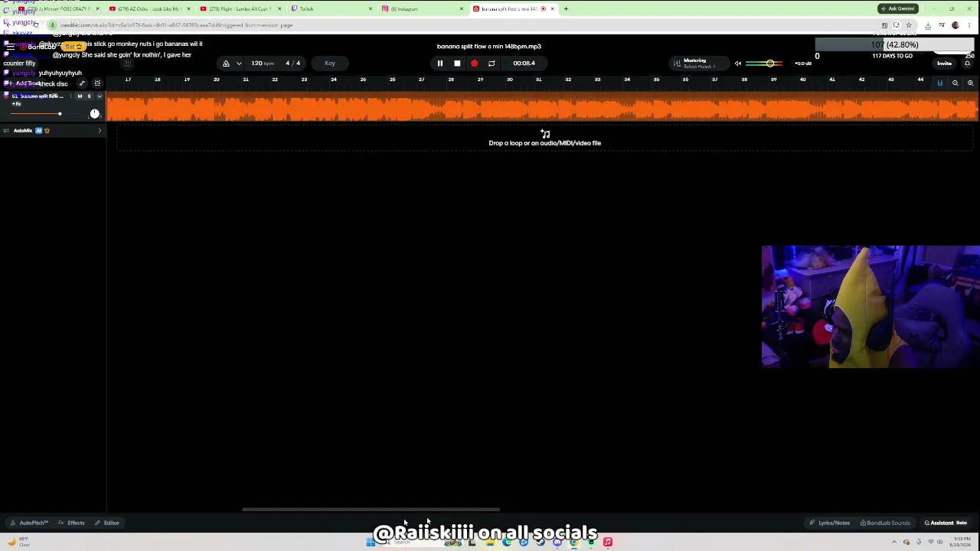The width and height of the screenshot is (980, 551).
Task: Click the track pan knob
Action: point(94,113)
